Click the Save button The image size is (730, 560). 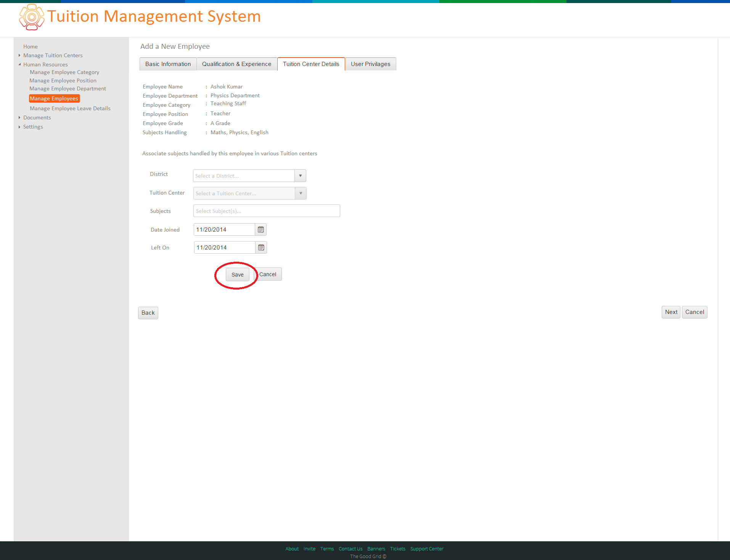pyautogui.click(x=238, y=275)
